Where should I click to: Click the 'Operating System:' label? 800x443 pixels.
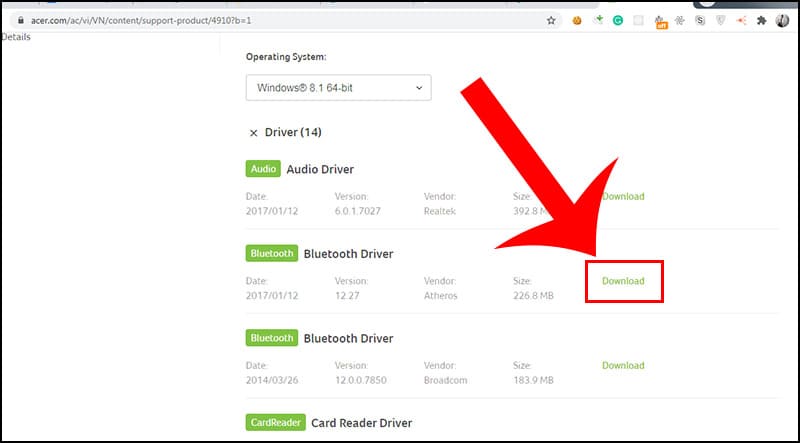[286, 57]
